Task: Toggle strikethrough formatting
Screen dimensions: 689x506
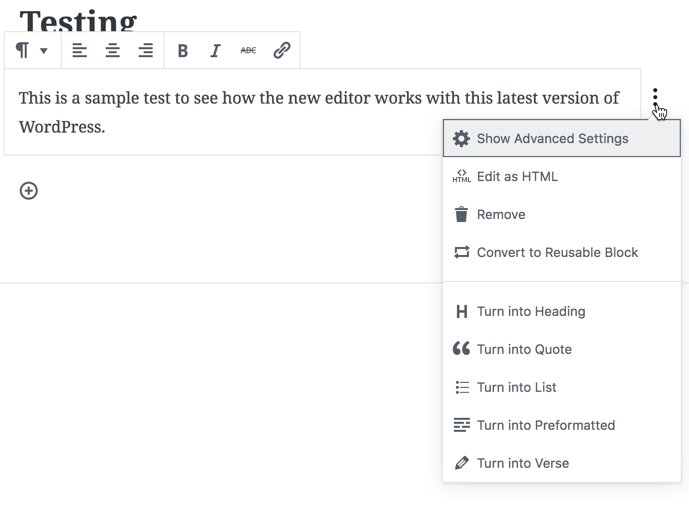Action: [248, 51]
